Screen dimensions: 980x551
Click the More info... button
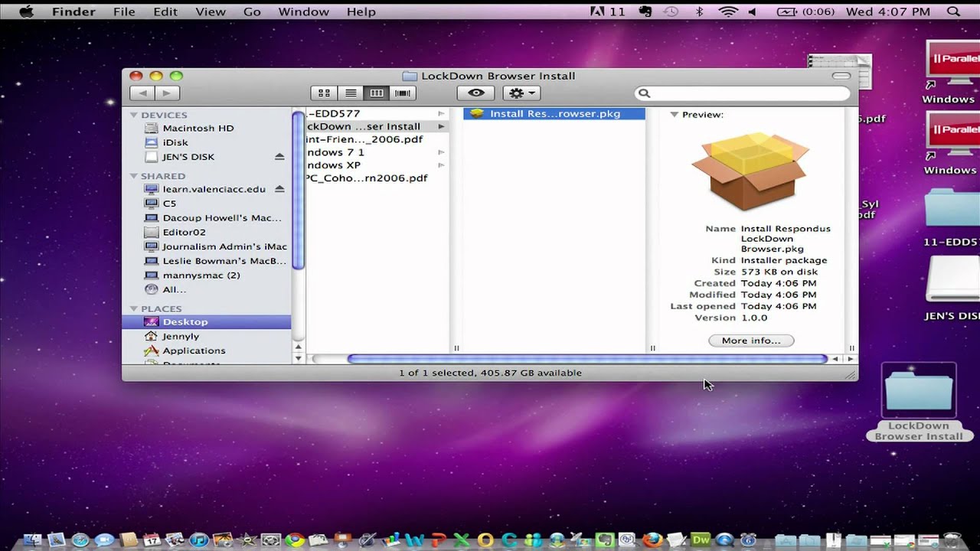pyautogui.click(x=751, y=341)
